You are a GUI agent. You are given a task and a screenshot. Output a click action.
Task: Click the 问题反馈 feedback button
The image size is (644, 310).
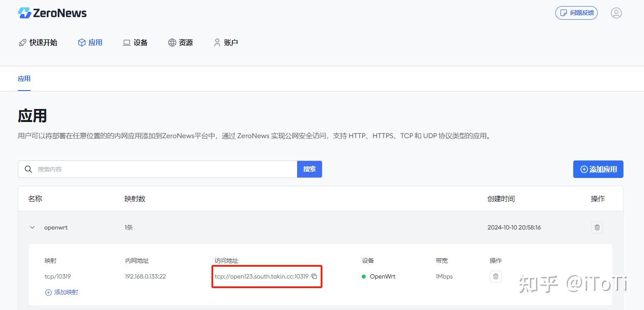coord(576,13)
